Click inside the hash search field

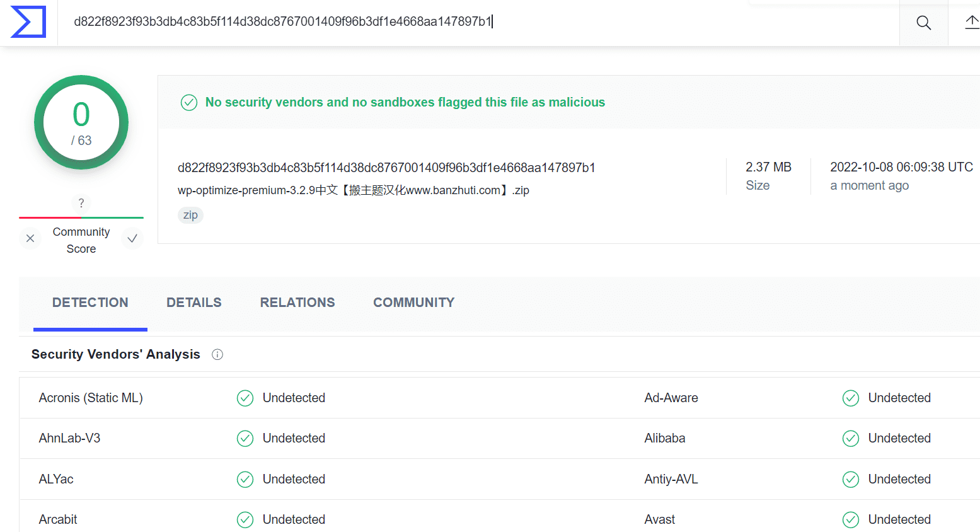click(478, 22)
